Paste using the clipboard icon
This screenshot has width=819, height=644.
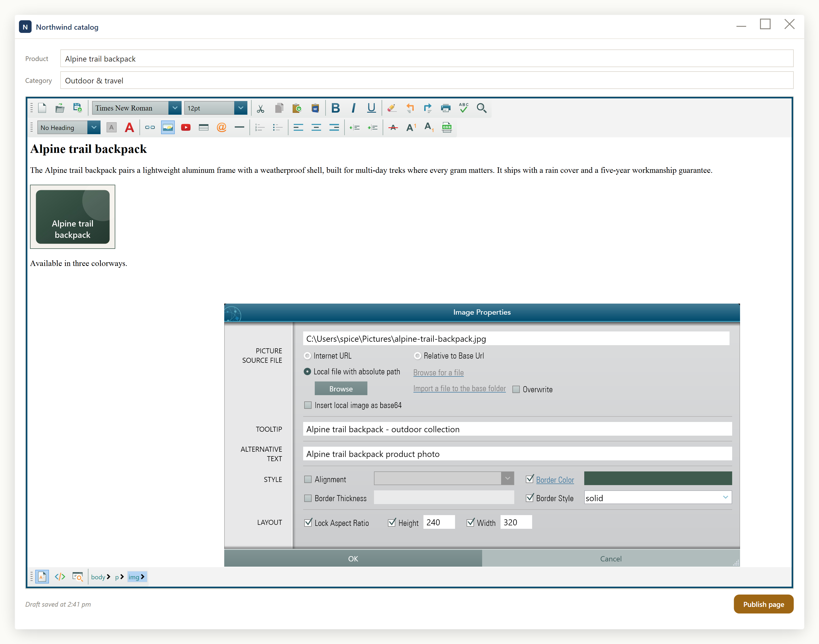297,109
